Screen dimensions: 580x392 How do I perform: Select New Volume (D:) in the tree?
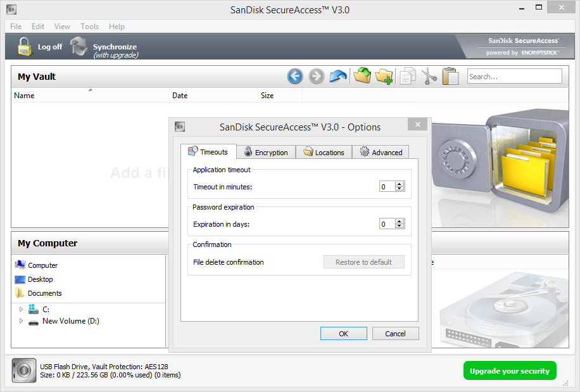[x=71, y=321]
